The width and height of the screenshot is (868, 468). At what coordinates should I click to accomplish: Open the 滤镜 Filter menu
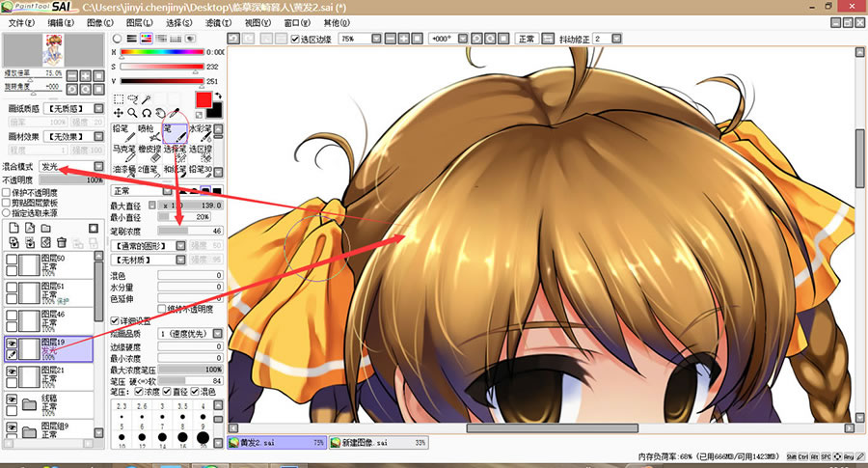click(218, 23)
